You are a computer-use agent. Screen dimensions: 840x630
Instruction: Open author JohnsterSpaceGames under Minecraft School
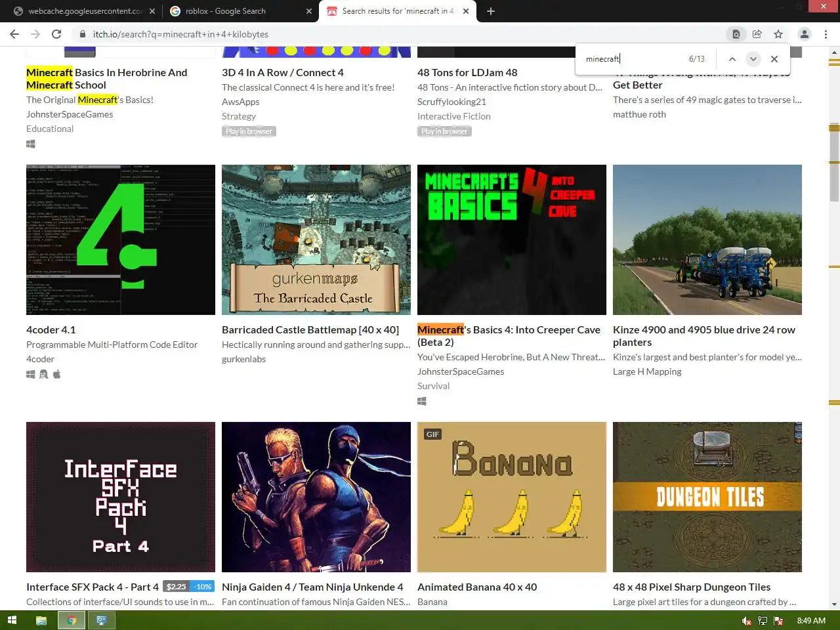(x=70, y=114)
